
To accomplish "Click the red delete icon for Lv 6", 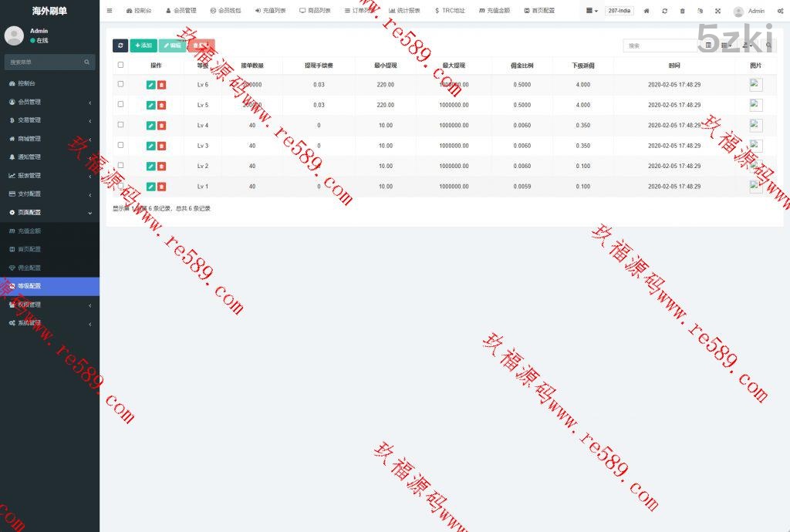I will click(x=161, y=85).
